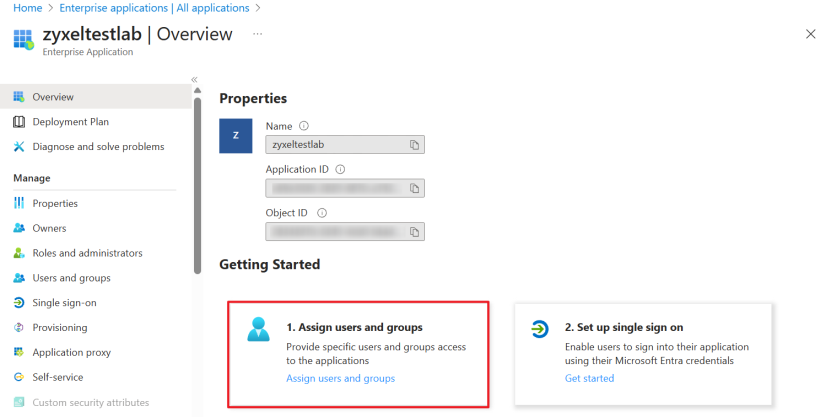Viewport: 826px width, 417px height.
Task: Collapse the left navigation sidebar
Action: click(x=194, y=79)
